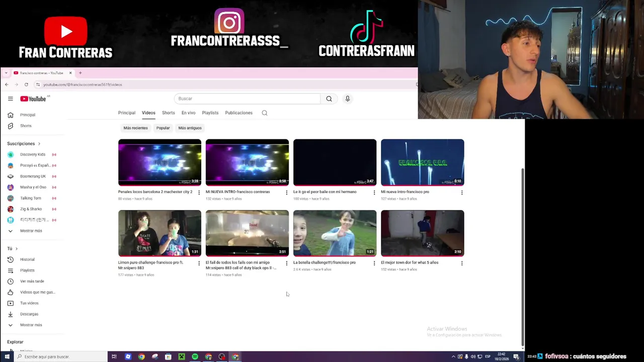Open the YouTube hamburger guide menu
Viewport: 644px width, 362px height.
pos(10,99)
